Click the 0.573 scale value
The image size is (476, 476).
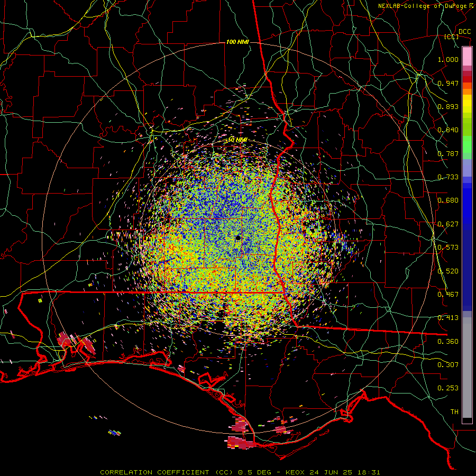[448, 248]
